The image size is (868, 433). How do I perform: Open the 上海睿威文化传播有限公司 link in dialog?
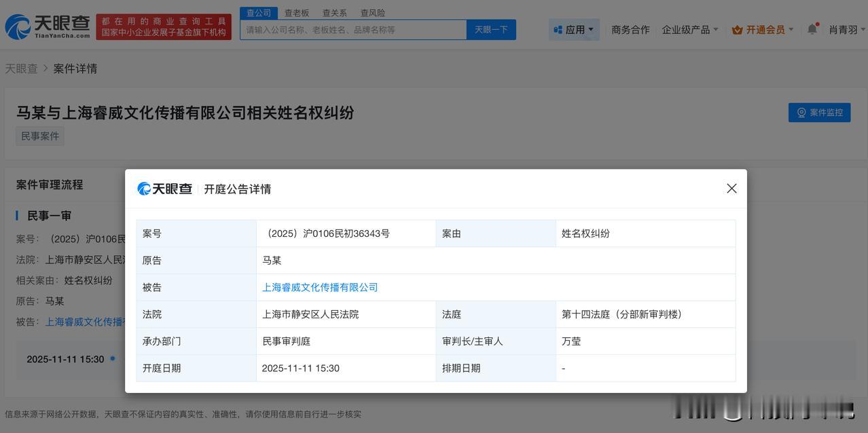pos(320,287)
